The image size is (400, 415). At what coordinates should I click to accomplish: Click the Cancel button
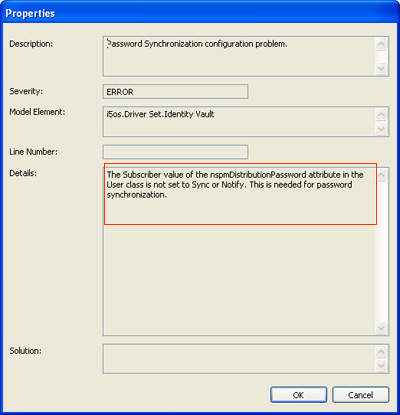360,395
